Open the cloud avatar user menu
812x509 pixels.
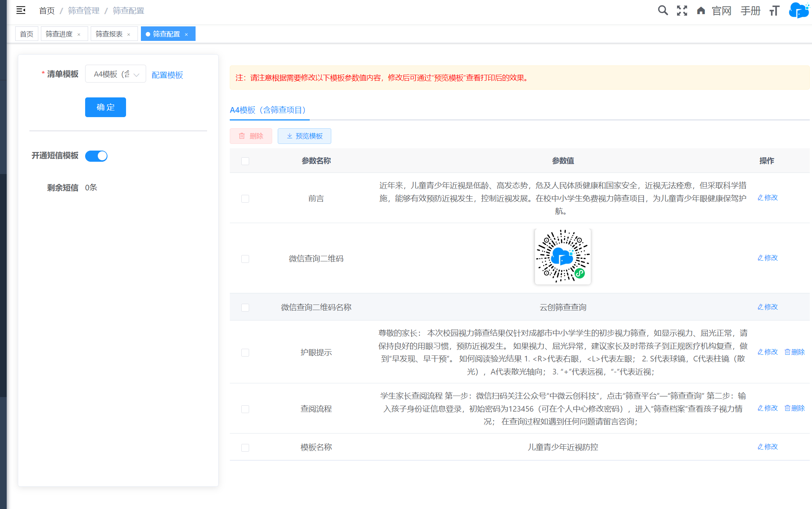799,10
